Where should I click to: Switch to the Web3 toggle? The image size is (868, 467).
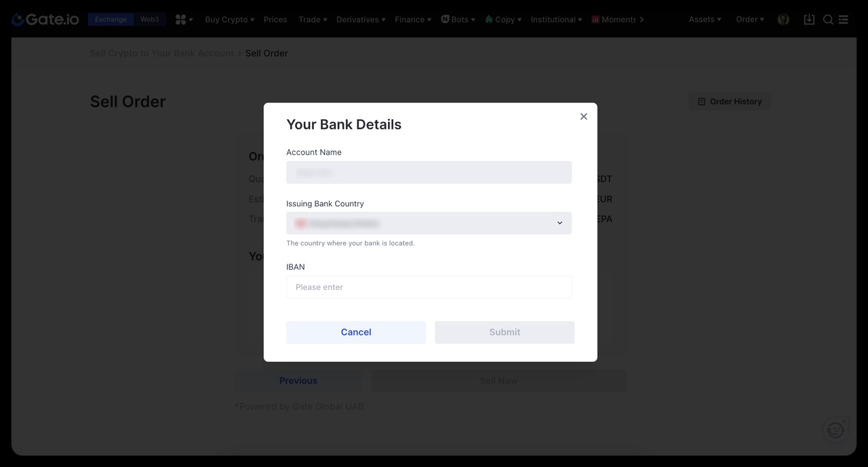click(x=149, y=20)
